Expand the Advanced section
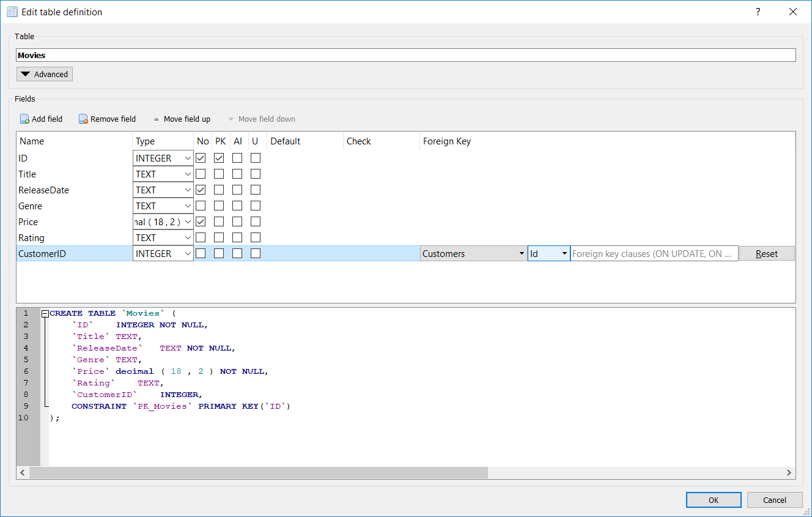The width and height of the screenshot is (812, 517). pyautogui.click(x=44, y=75)
